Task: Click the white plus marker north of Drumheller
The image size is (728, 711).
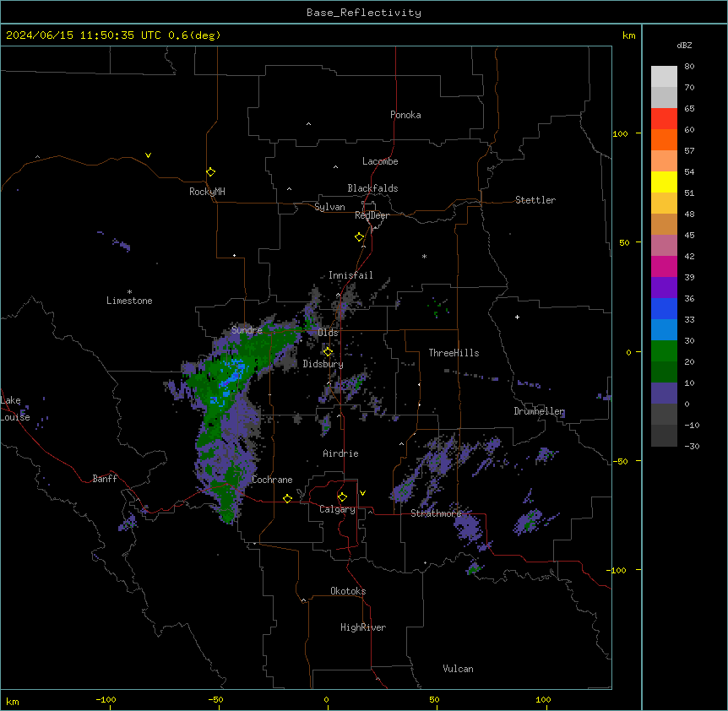Action: click(517, 317)
